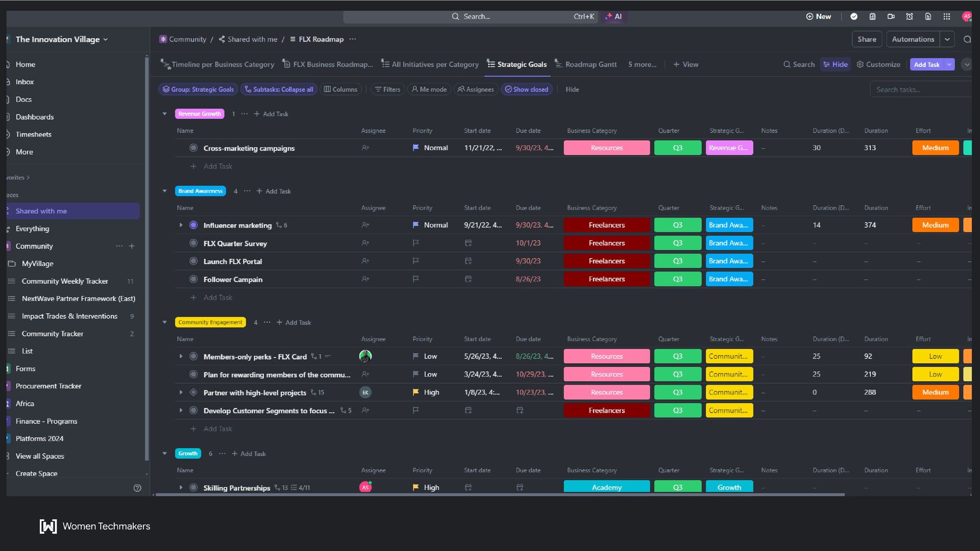Switch to FLX Business Roadmap view
The height and width of the screenshot is (551, 980).
[x=328, y=64]
